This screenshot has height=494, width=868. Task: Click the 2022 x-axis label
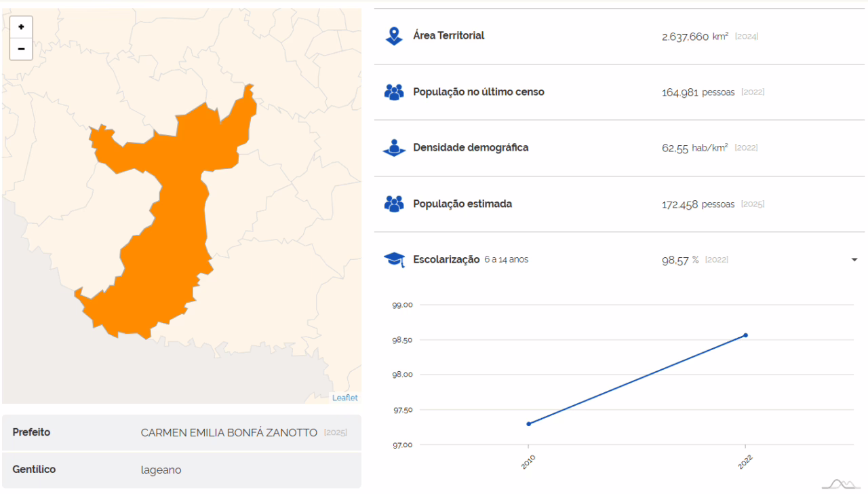tap(745, 462)
